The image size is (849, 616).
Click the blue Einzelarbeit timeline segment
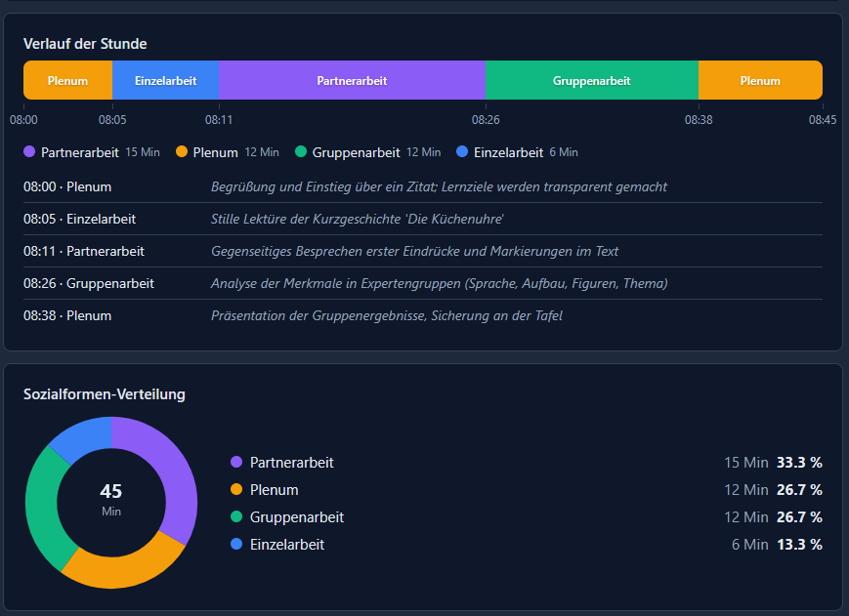tap(165, 81)
